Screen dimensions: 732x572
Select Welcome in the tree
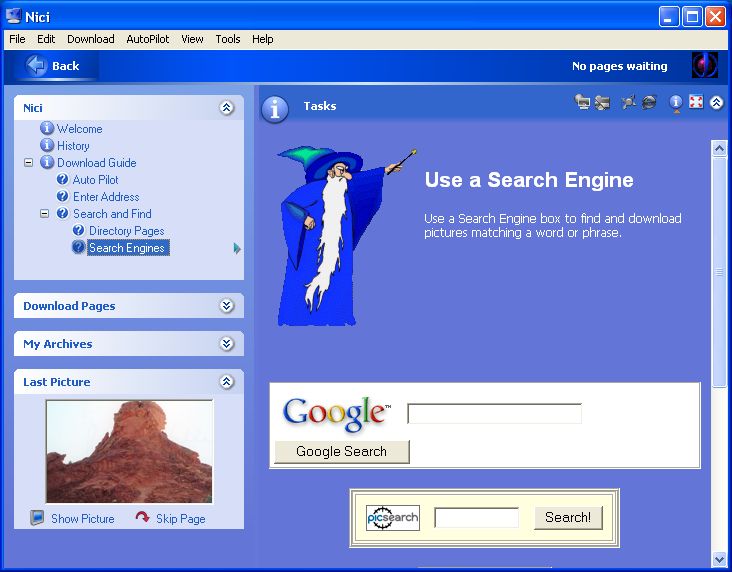coord(80,128)
